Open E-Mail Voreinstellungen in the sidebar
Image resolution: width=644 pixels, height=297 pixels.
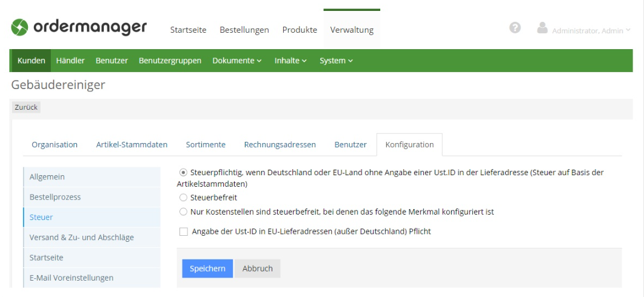coord(72,278)
